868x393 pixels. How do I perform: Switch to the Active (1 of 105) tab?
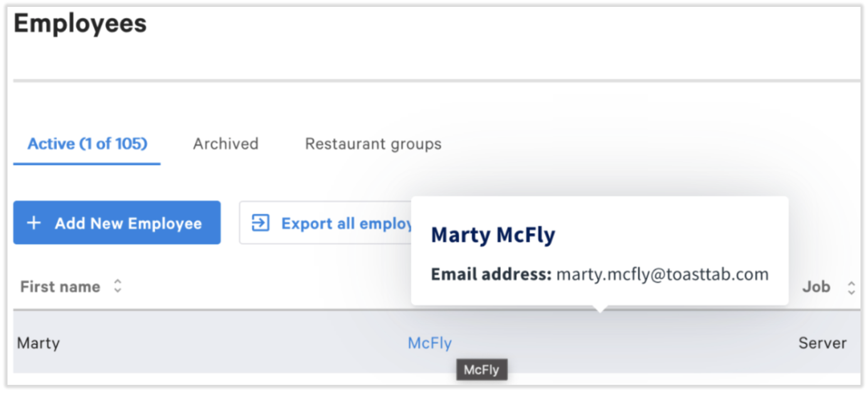(x=87, y=144)
